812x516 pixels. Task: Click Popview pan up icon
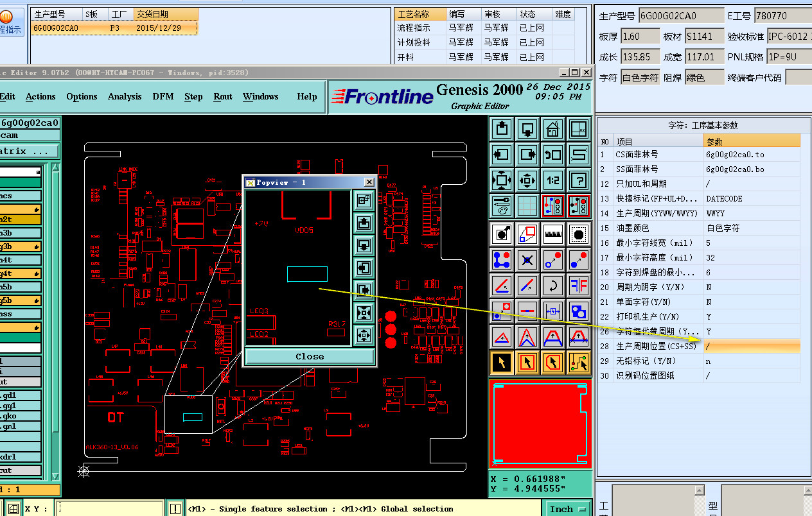(364, 223)
